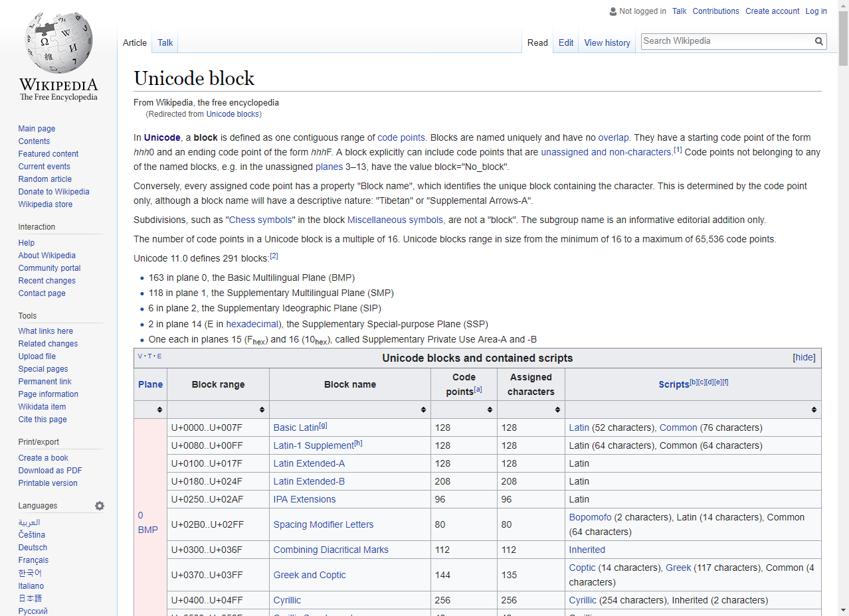Open Download as PDF link
This screenshot has height=616, width=849.
tap(50, 471)
